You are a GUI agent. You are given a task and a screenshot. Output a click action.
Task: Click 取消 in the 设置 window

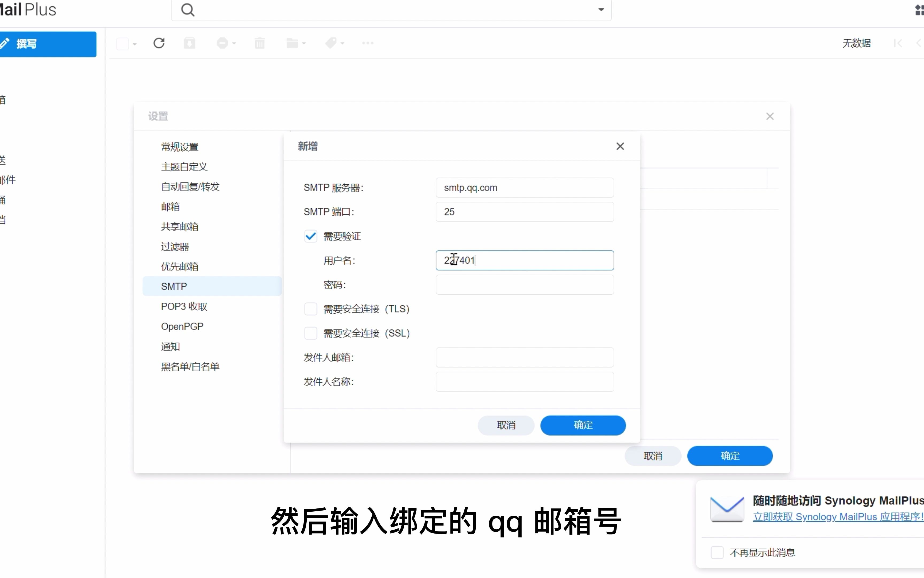tap(653, 456)
